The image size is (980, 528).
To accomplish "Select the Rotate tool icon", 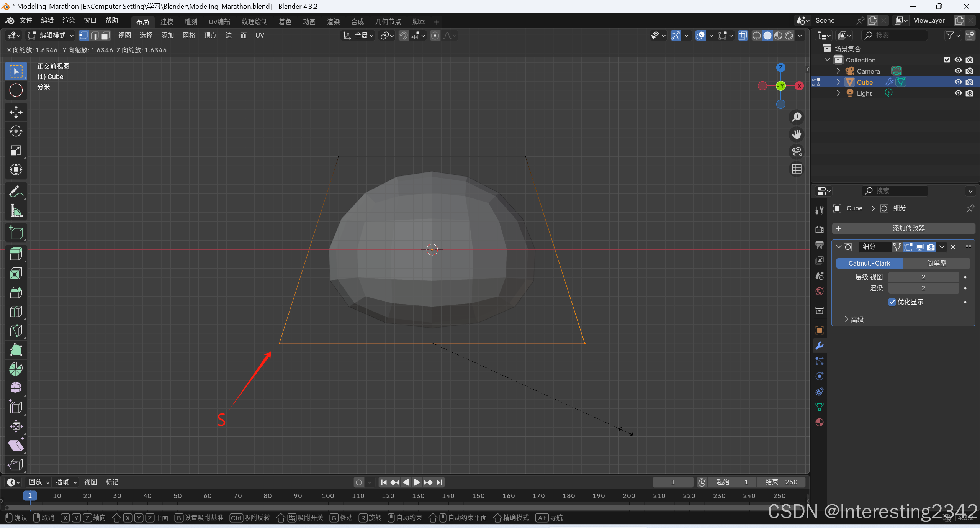I will [x=16, y=131].
